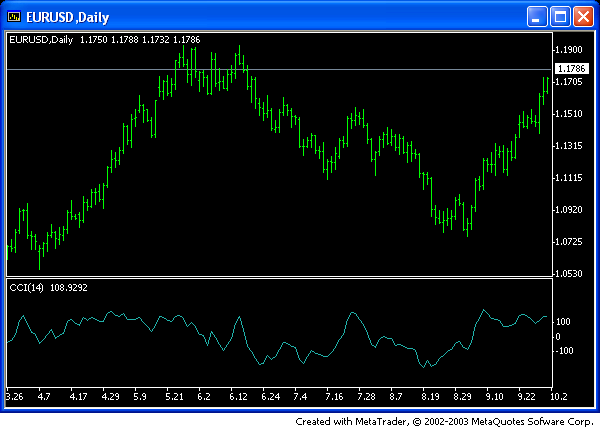This screenshot has height=429, width=600.
Task: Click the 10.2 date label
Action: (x=559, y=396)
